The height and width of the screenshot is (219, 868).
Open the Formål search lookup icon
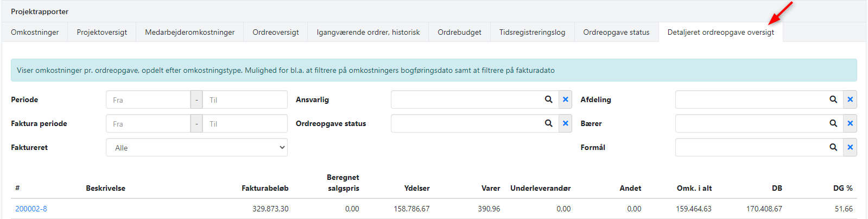pyautogui.click(x=833, y=147)
